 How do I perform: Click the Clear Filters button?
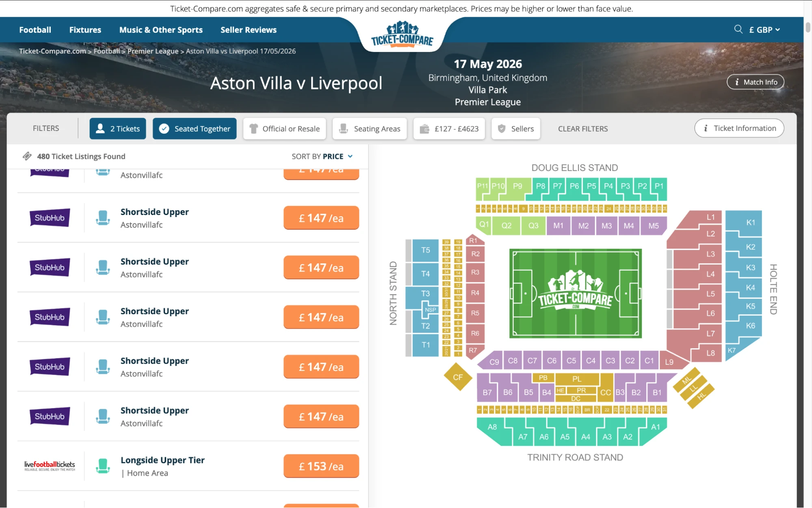(x=582, y=128)
